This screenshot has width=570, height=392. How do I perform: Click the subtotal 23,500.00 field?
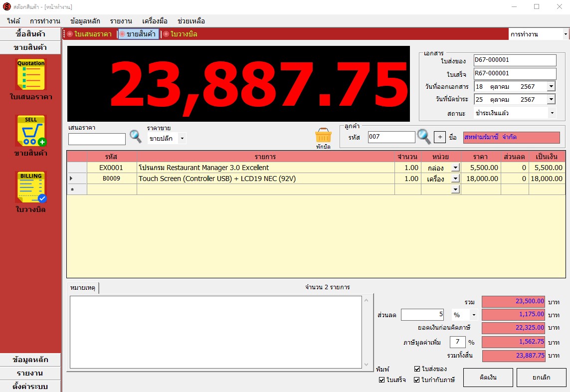pyautogui.click(x=513, y=301)
